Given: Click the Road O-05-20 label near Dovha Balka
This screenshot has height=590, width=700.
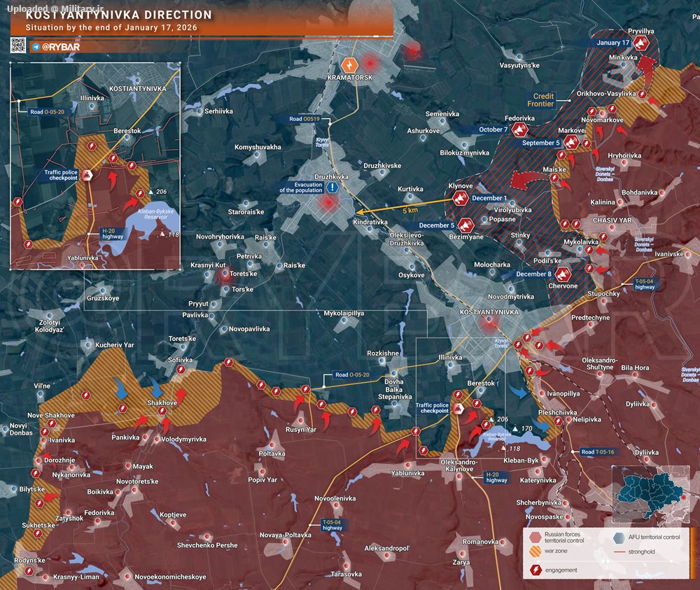Looking at the screenshot, I should coord(352,375).
